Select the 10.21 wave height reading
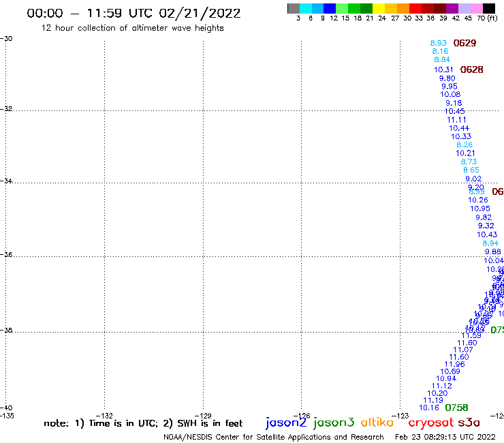504x443 pixels. (x=465, y=153)
